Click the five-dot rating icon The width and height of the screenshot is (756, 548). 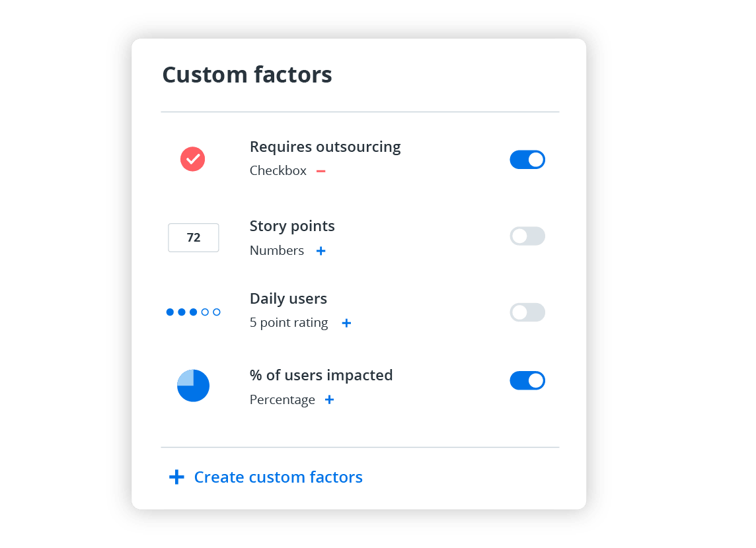[193, 312]
